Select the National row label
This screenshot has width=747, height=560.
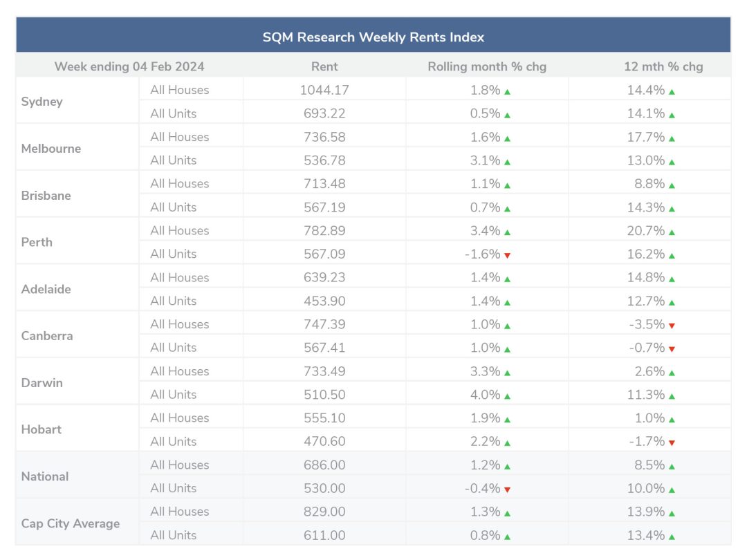45,476
